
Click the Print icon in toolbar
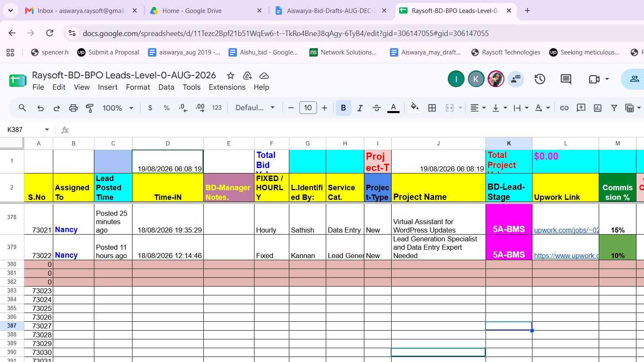(x=73, y=108)
